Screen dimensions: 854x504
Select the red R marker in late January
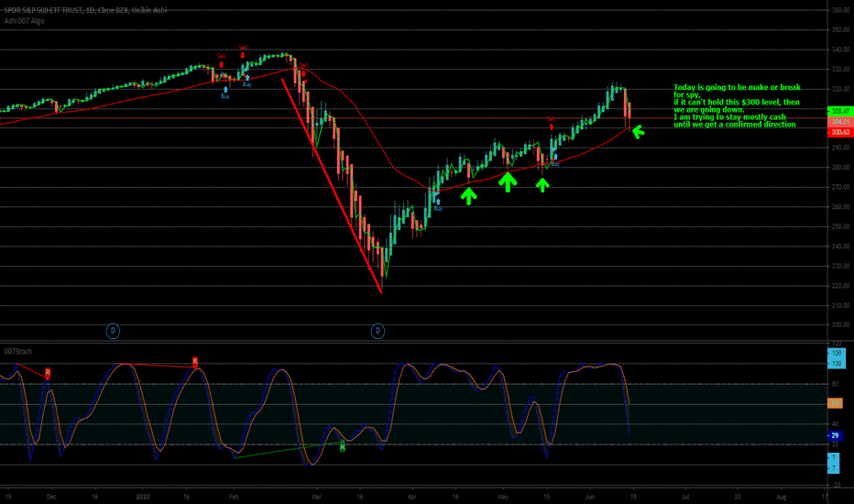coord(195,362)
